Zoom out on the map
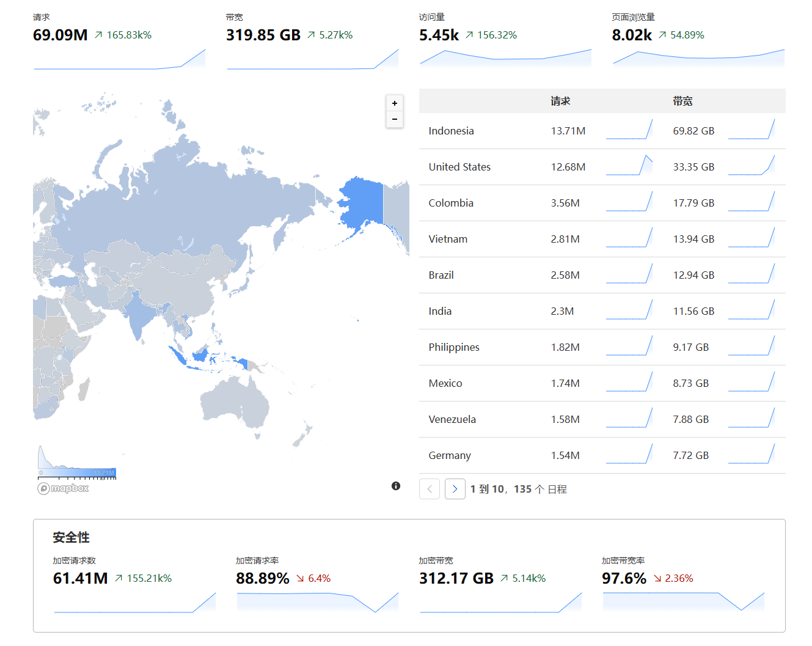This screenshot has height=646, width=812. [x=395, y=119]
